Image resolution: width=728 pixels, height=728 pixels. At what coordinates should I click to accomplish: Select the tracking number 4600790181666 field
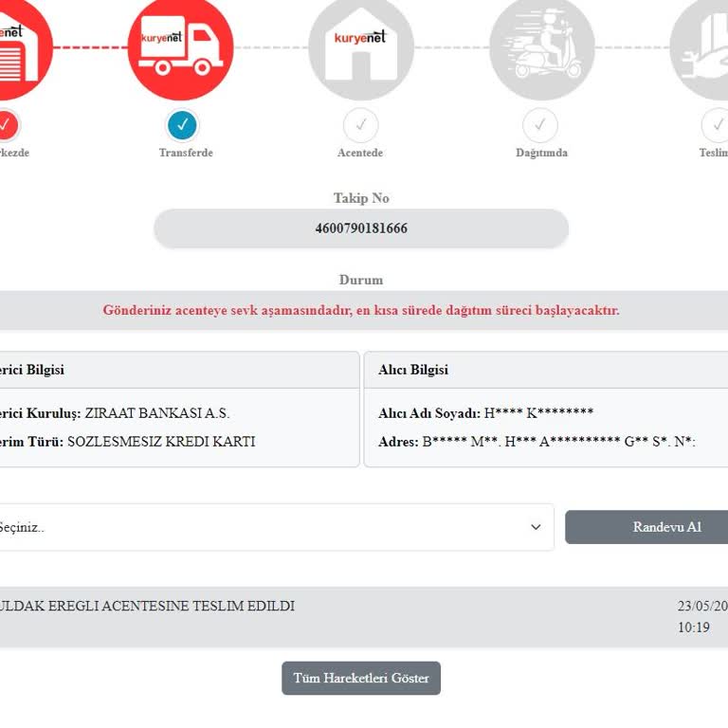pyautogui.click(x=361, y=227)
